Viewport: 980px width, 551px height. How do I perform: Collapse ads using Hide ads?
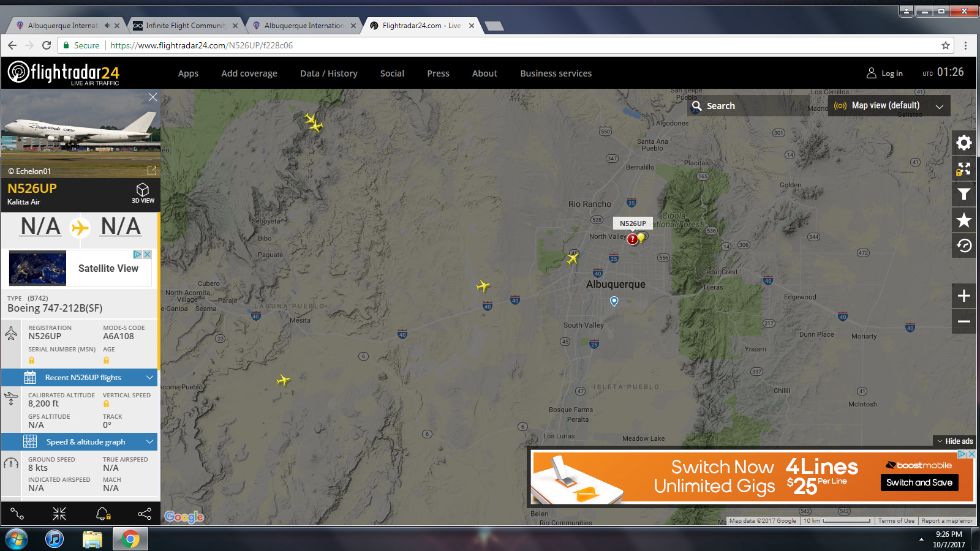[955, 441]
